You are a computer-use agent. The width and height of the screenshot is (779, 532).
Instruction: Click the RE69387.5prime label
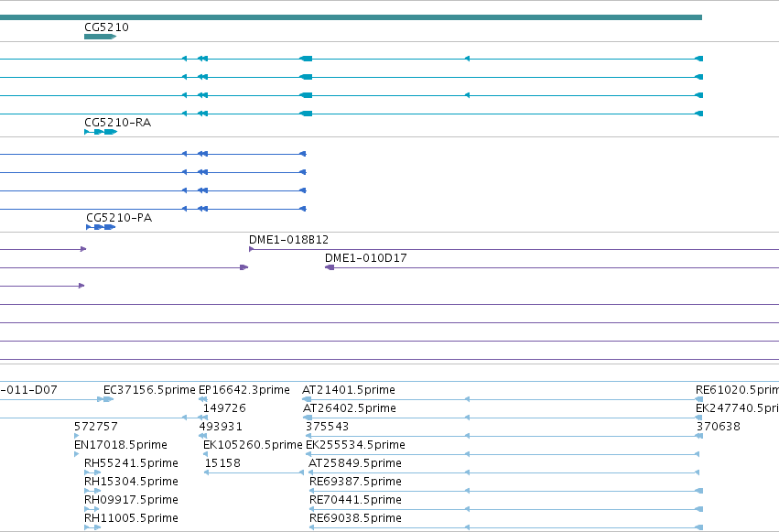[356, 482]
